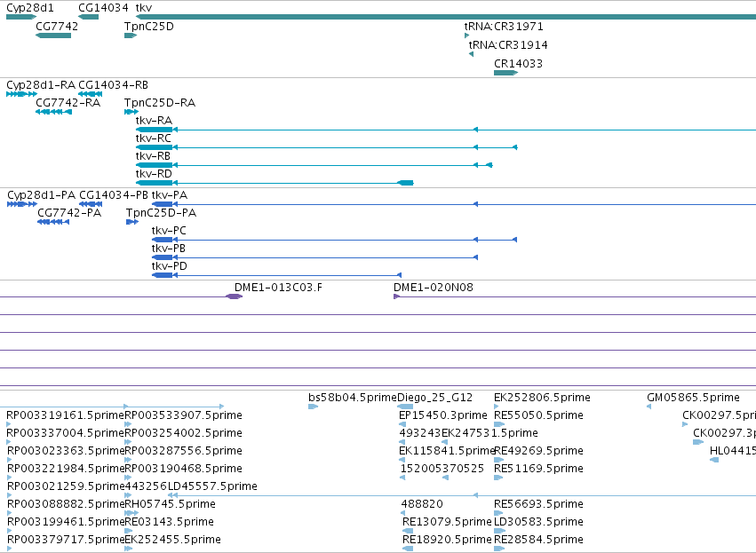The height and width of the screenshot is (553, 756).
Task: Open the tkv-RB transcript label
Action: pos(153,156)
